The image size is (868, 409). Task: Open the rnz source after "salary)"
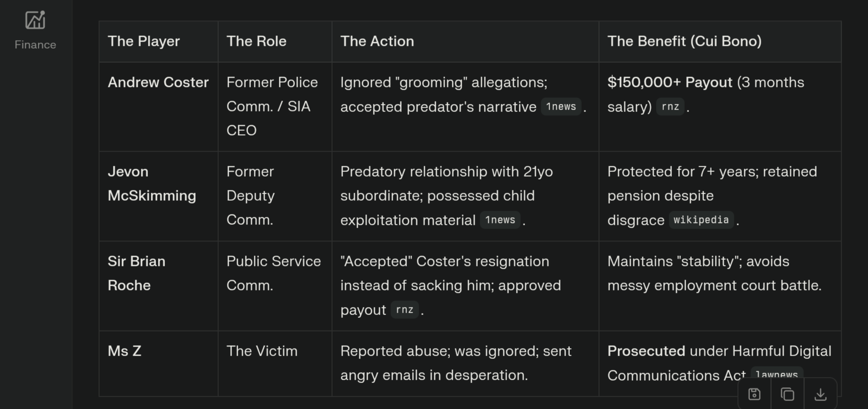click(670, 107)
